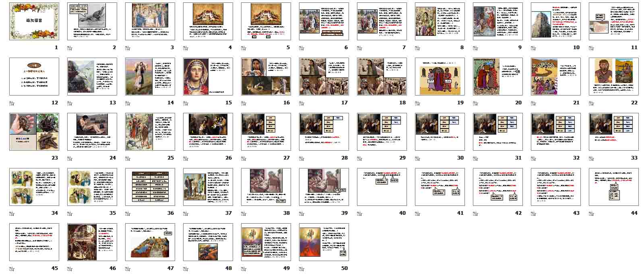Select text-only slide 45
The width and height of the screenshot is (644, 276).
[34, 242]
